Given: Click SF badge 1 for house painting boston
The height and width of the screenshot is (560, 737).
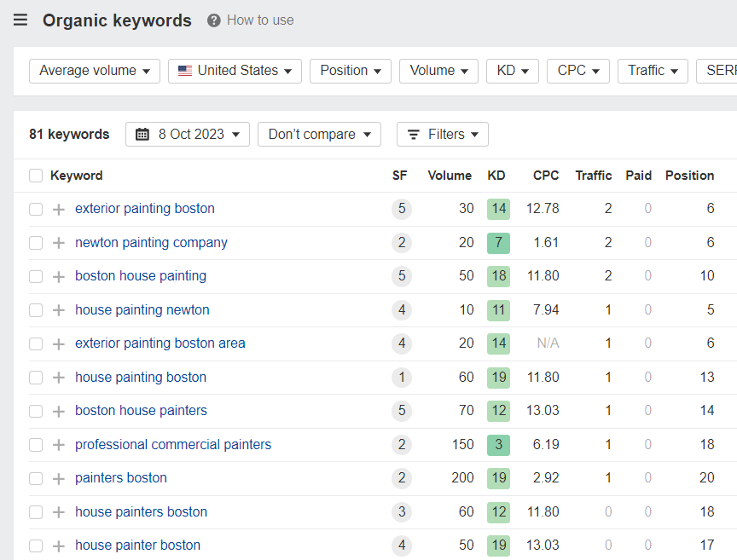Looking at the screenshot, I should point(402,378).
